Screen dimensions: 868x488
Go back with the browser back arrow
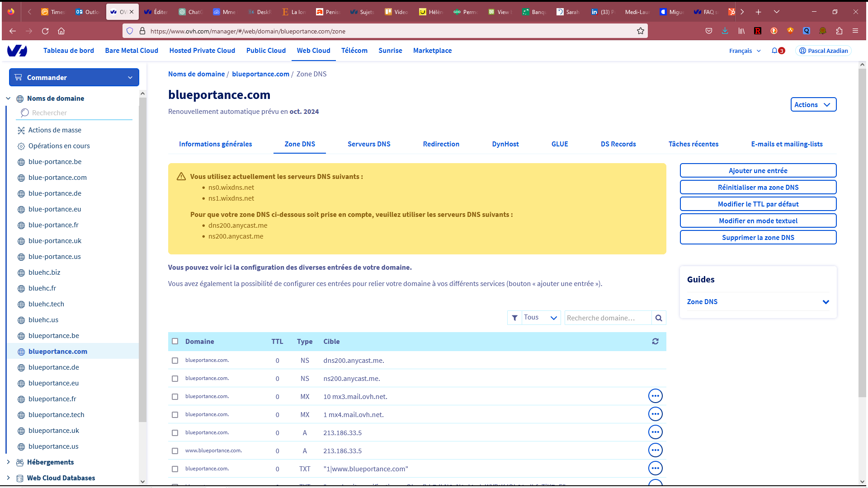13,31
